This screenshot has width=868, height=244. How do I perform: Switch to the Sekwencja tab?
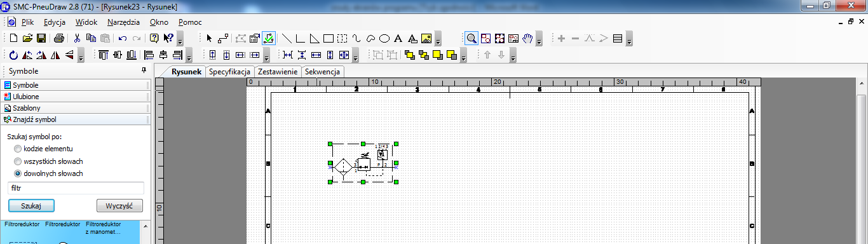click(x=323, y=72)
